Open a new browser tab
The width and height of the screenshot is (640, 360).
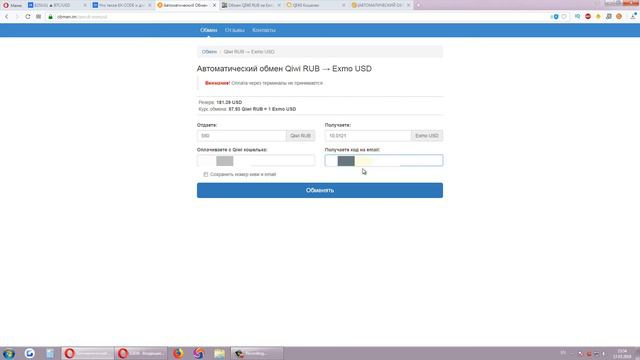[x=418, y=5]
